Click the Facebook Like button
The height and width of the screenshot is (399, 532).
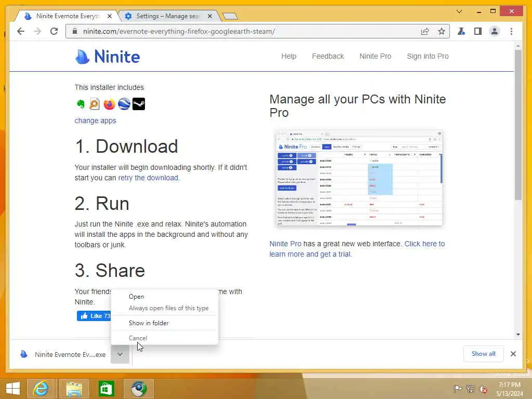pos(94,316)
